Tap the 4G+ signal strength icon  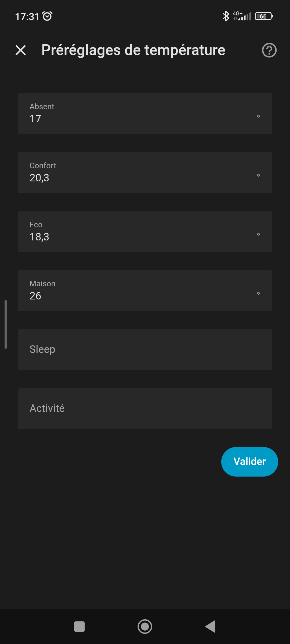(x=242, y=16)
